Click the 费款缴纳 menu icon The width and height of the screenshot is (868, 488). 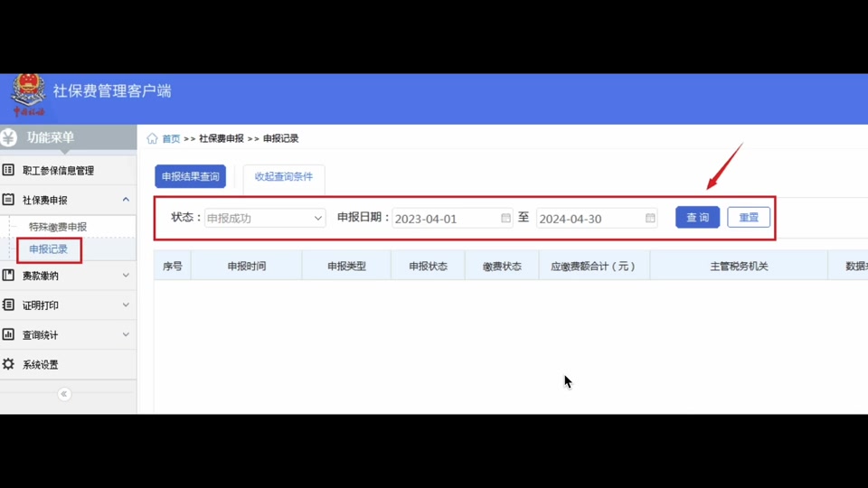[8, 275]
